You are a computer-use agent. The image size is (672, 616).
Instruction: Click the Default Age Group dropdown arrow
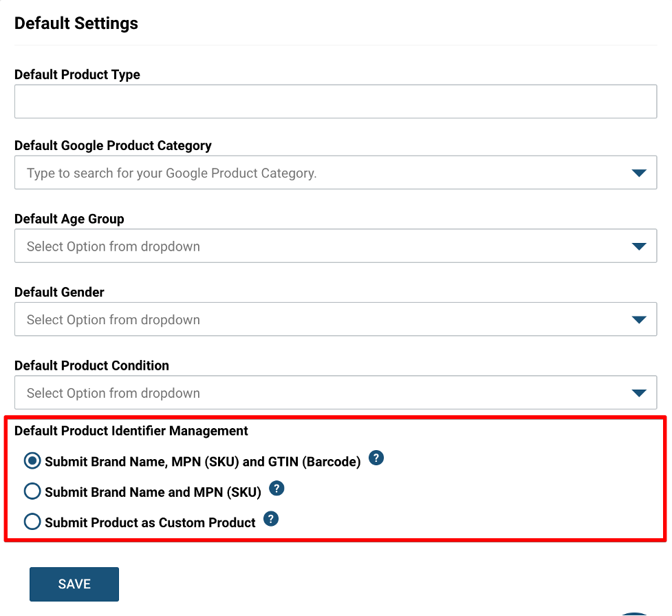[x=638, y=246]
